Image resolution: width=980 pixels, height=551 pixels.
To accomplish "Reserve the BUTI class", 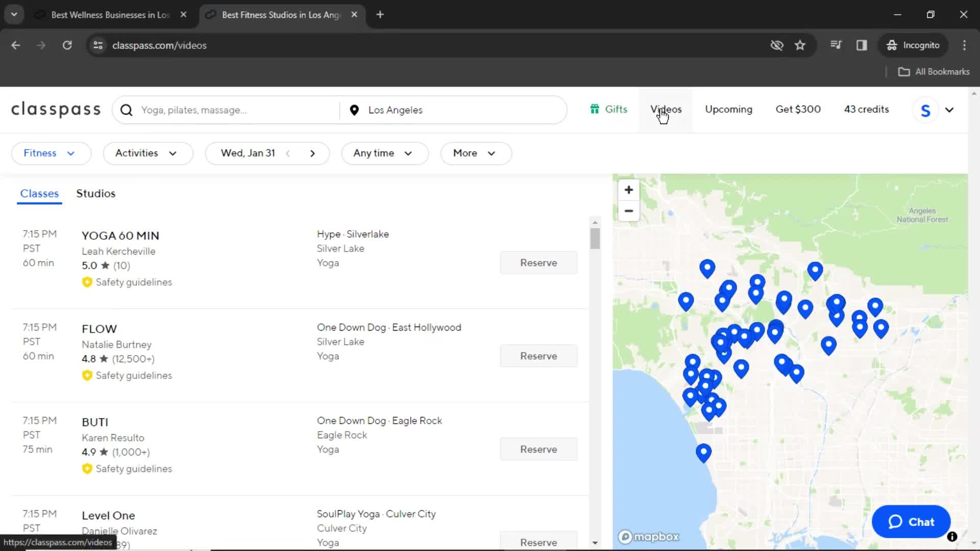I will (538, 449).
